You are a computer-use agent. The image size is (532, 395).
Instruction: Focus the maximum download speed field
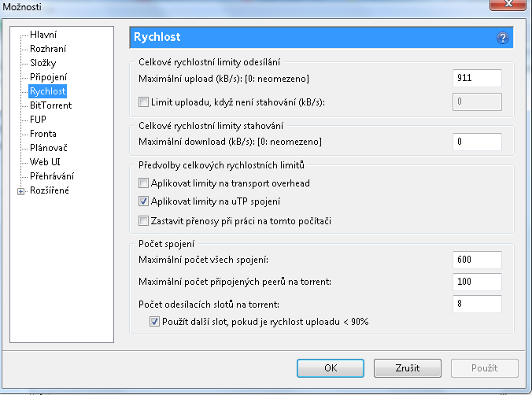[x=478, y=142]
